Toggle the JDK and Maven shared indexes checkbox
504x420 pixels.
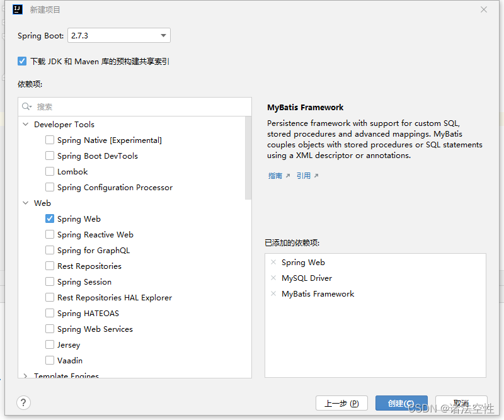click(x=22, y=61)
